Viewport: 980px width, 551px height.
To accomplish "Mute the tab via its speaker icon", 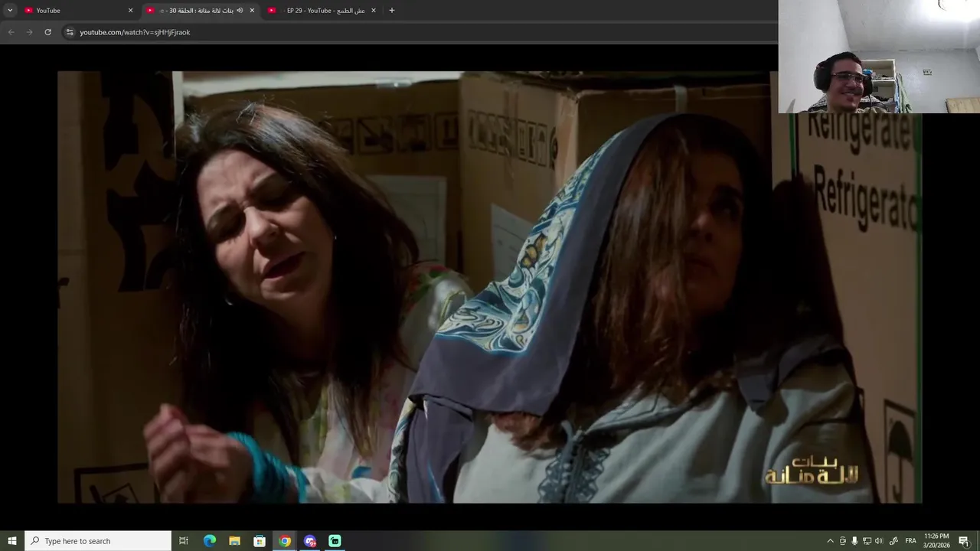I will pyautogui.click(x=240, y=11).
